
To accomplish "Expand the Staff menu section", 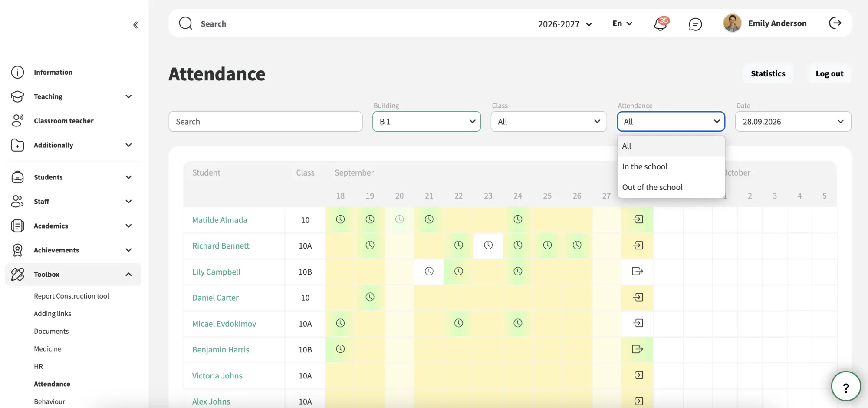I will (73, 202).
